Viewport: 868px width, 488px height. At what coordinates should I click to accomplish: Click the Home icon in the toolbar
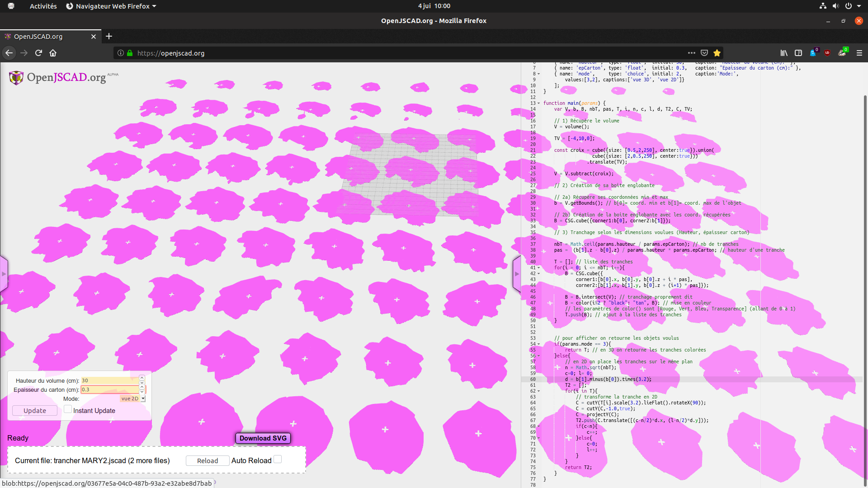[53, 53]
